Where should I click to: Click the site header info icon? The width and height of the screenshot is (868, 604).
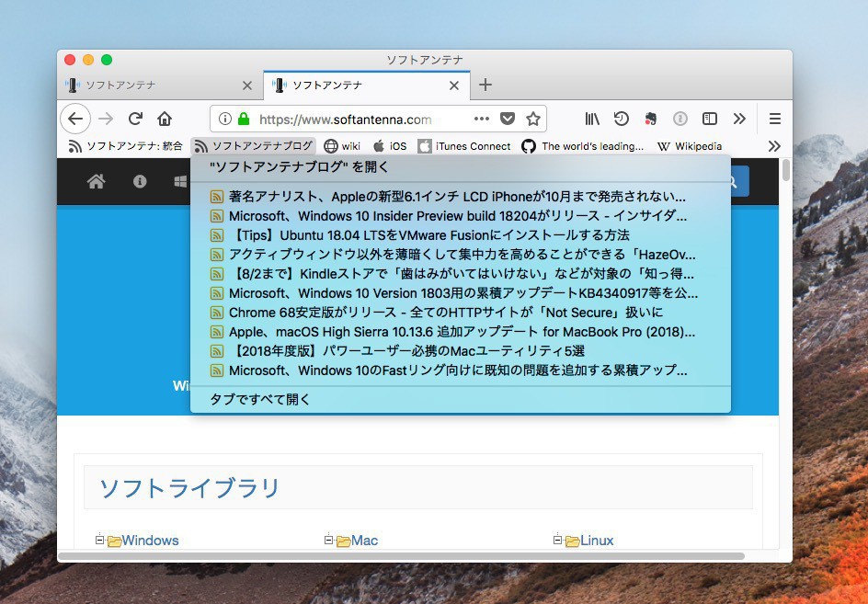point(140,182)
